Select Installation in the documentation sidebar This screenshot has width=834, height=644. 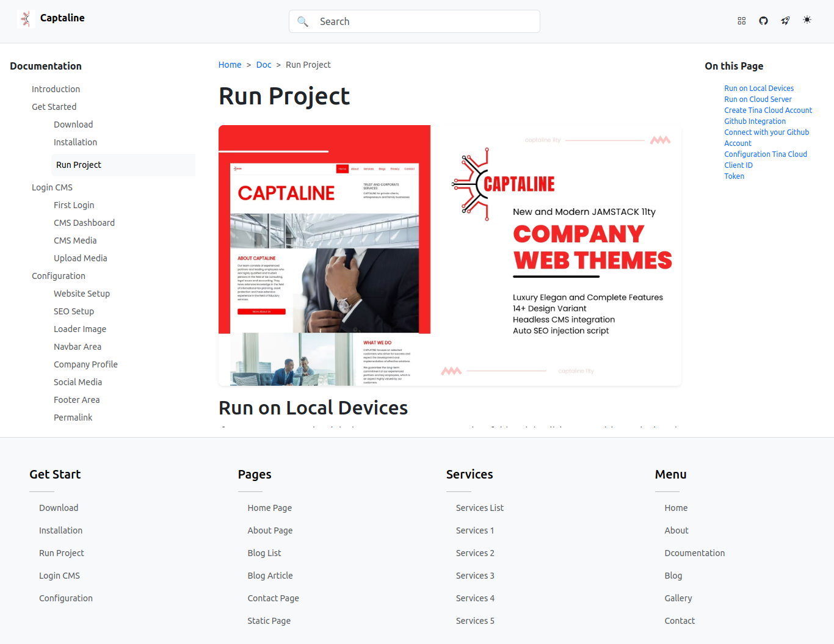pyautogui.click(x=75, y=142)
